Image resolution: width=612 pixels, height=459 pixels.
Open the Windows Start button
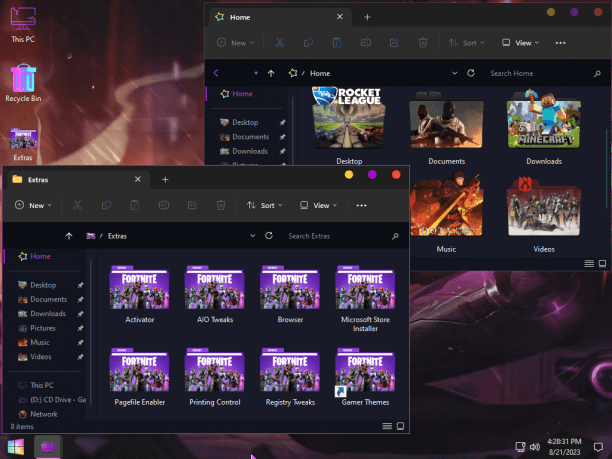point(16,447)
